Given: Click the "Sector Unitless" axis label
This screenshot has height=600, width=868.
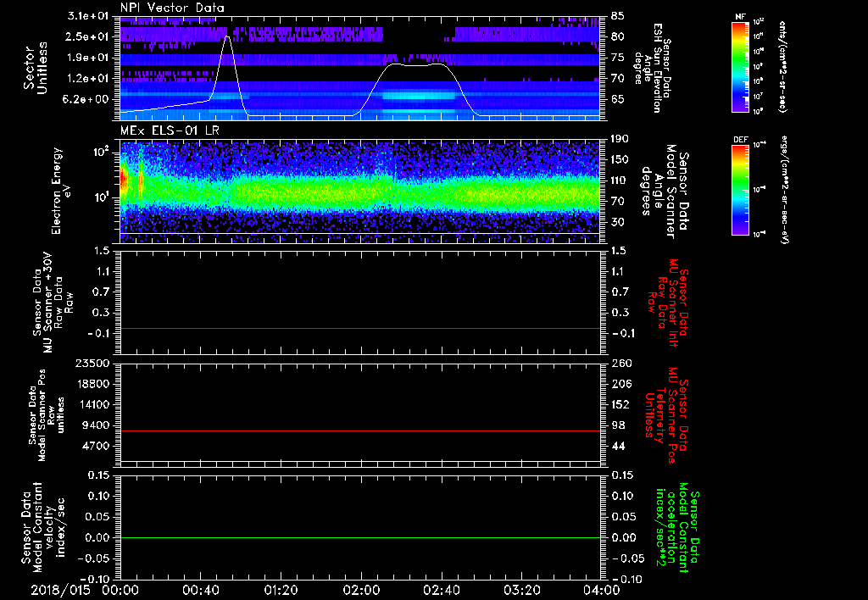Looking at the screenshot, I should click(x=36, y=68).
